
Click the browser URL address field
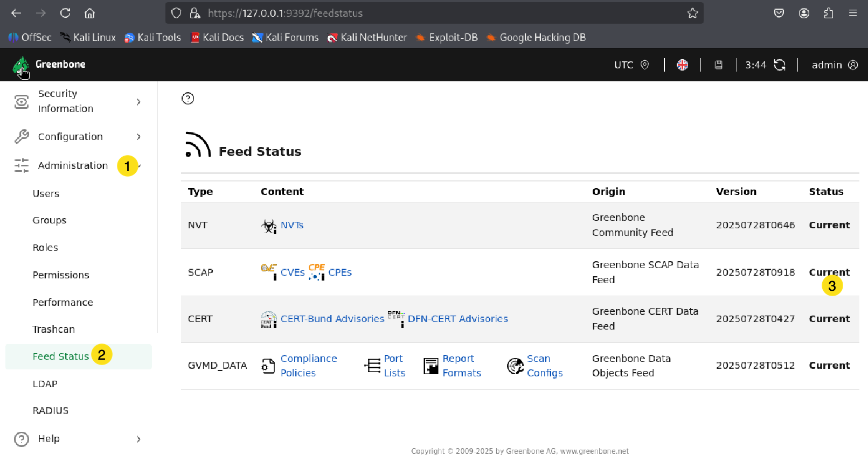[x=434, y=13]
